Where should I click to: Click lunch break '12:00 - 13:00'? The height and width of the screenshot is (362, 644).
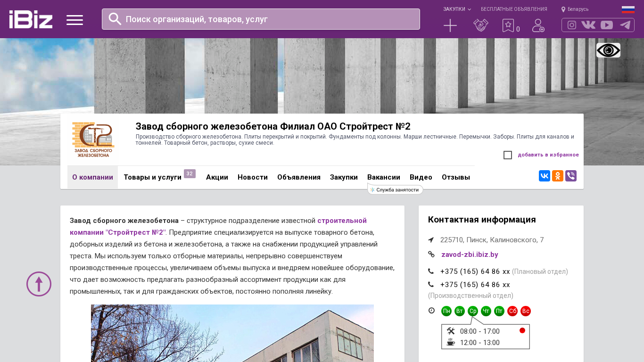(x=480, y=343)
